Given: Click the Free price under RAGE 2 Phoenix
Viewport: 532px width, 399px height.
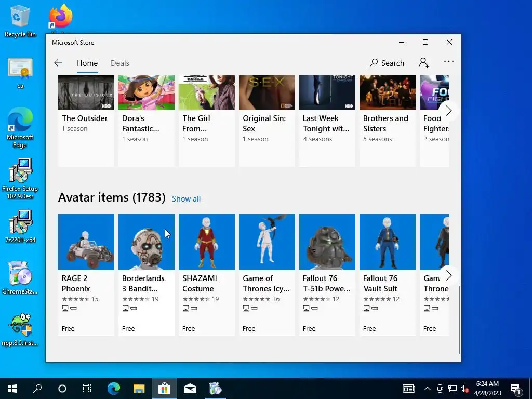Looking at the screenshot, I should click(x=68, y=328).
